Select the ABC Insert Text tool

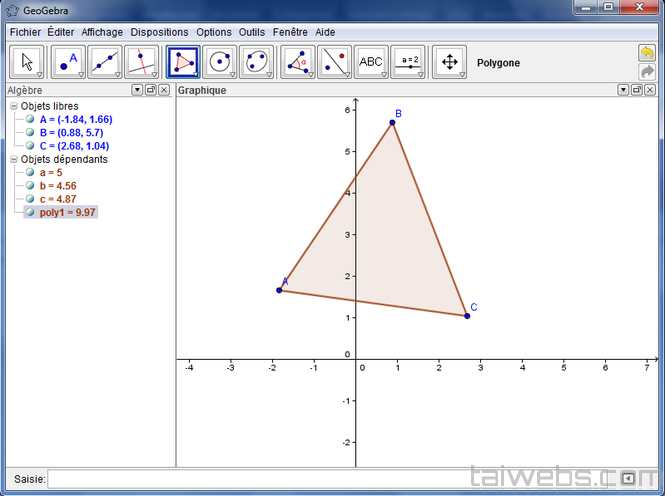[x=371, y=62]
